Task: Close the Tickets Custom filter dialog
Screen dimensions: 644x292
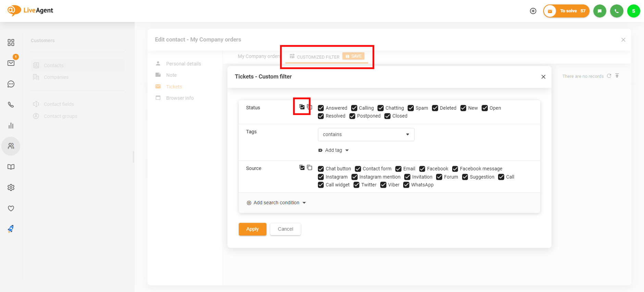Action: [x=543, y=77]
